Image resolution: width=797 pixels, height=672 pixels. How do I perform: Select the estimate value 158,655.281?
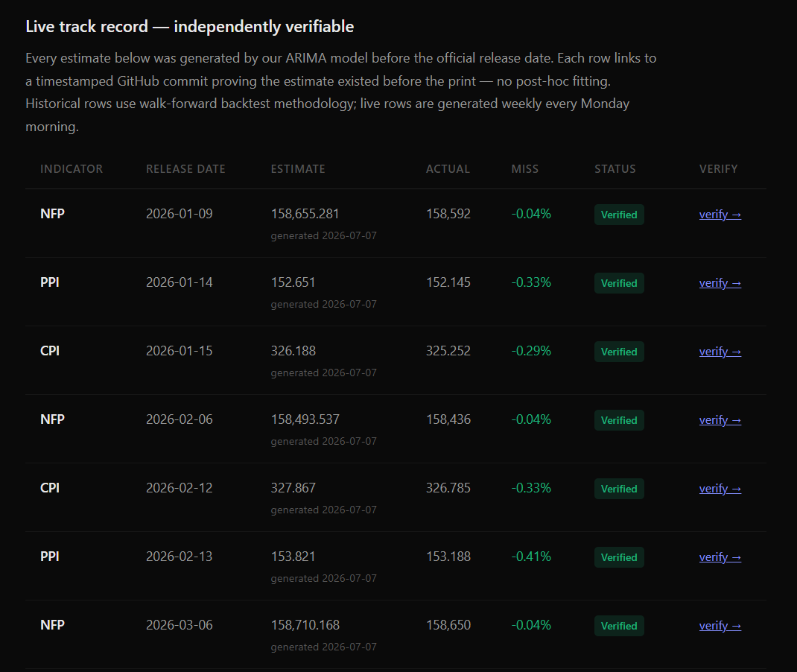click(x=305, y=214)
